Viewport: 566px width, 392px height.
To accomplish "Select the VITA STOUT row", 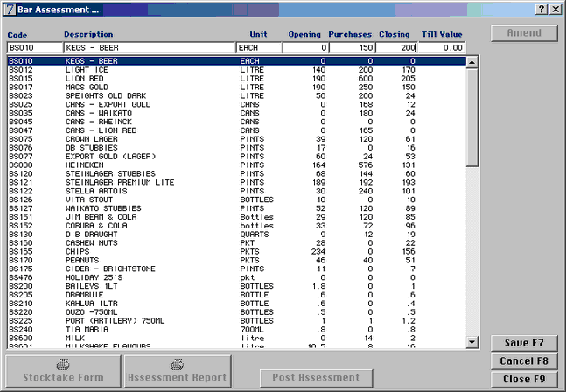I will [x=237, y=199].
